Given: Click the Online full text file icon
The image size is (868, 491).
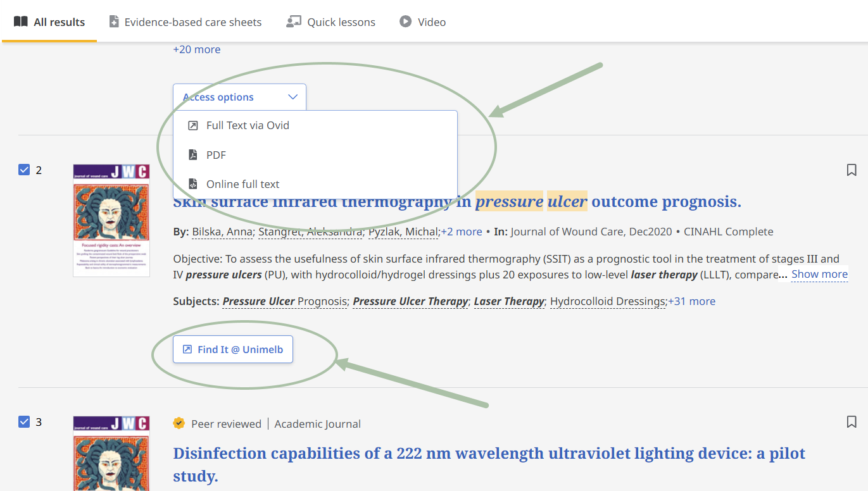Looking at the screenshot, I should point(193,184).
